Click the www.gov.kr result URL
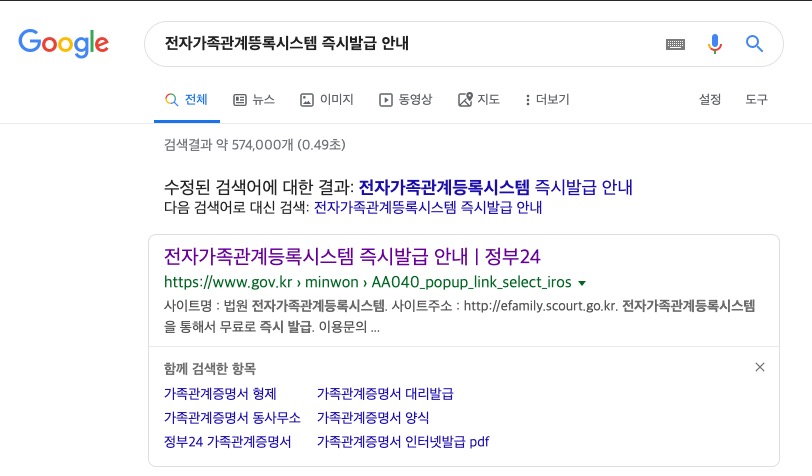The width and height of the screenshot is (812, 476). 367,282
